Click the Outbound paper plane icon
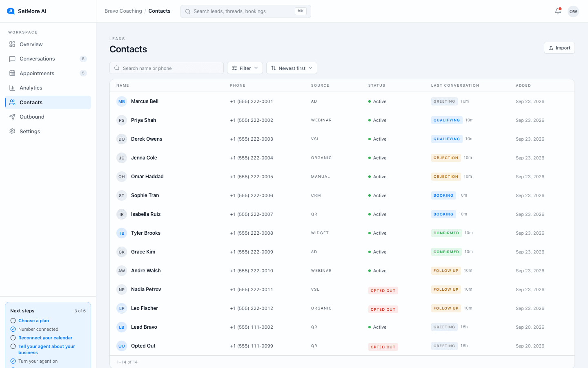Viewport: 588px width, 368px height. [x=12, y=117]
